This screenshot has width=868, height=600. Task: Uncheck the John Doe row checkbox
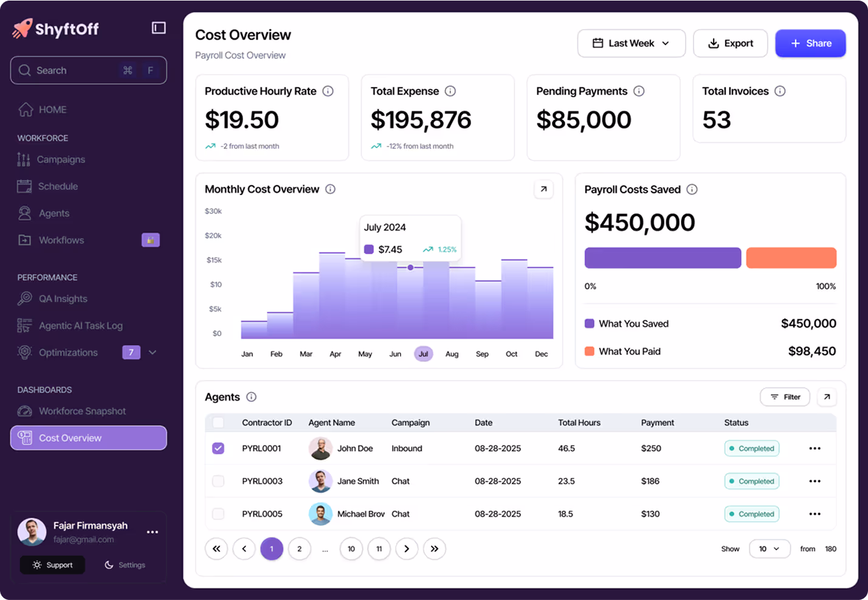pyautogui.click(x=218, y=448)
